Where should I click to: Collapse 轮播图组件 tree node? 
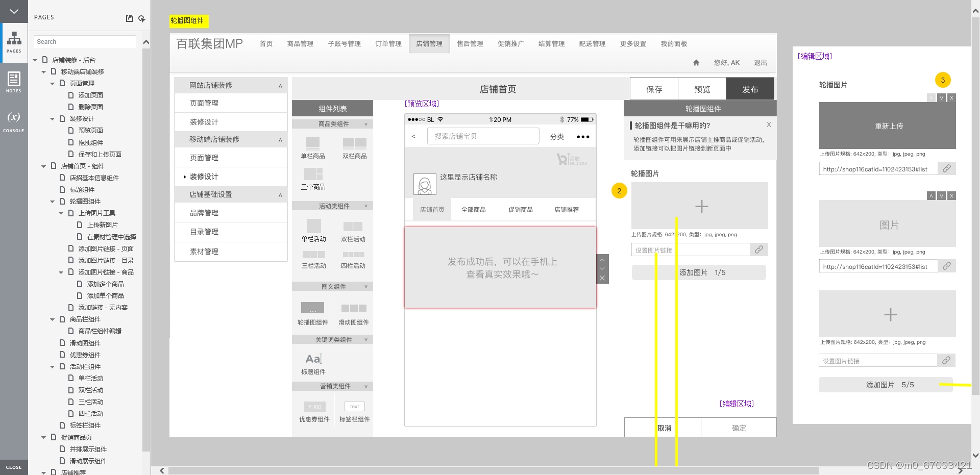pyautogui.click(x=53, y=202)
